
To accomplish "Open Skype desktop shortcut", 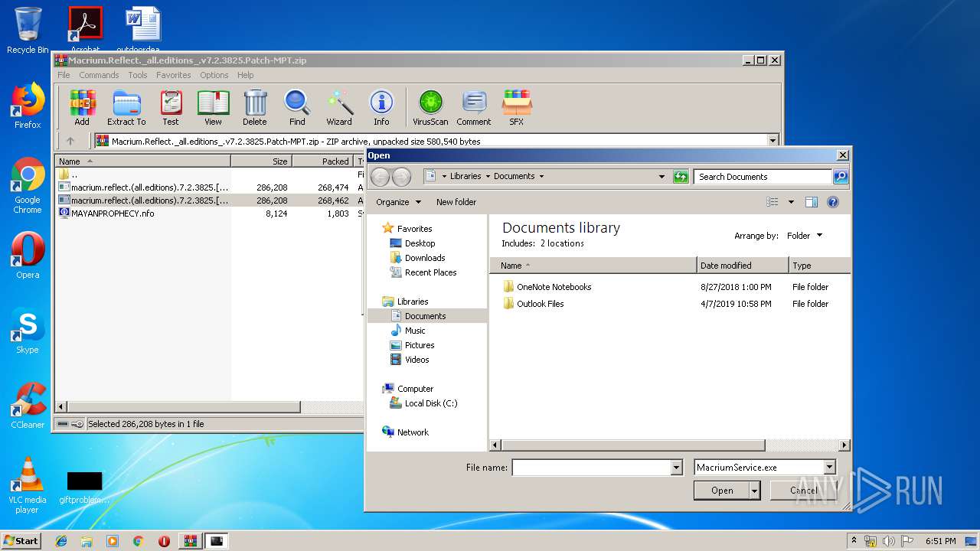I will [28, 331].
